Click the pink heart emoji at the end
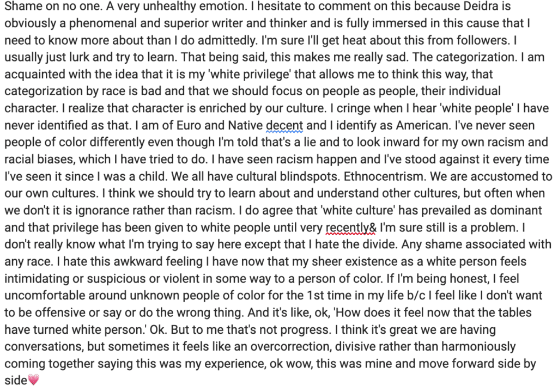558x392 pixels. 33,380
